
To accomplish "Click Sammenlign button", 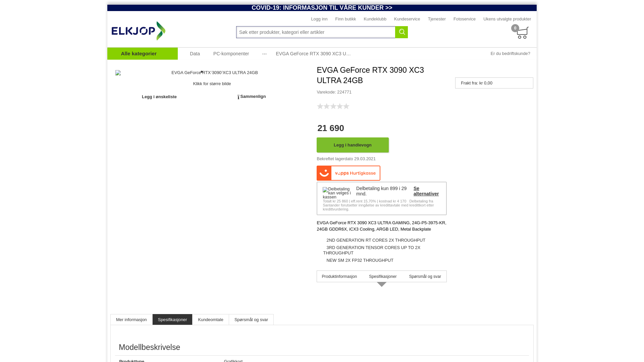I will (x=252, y=97).
